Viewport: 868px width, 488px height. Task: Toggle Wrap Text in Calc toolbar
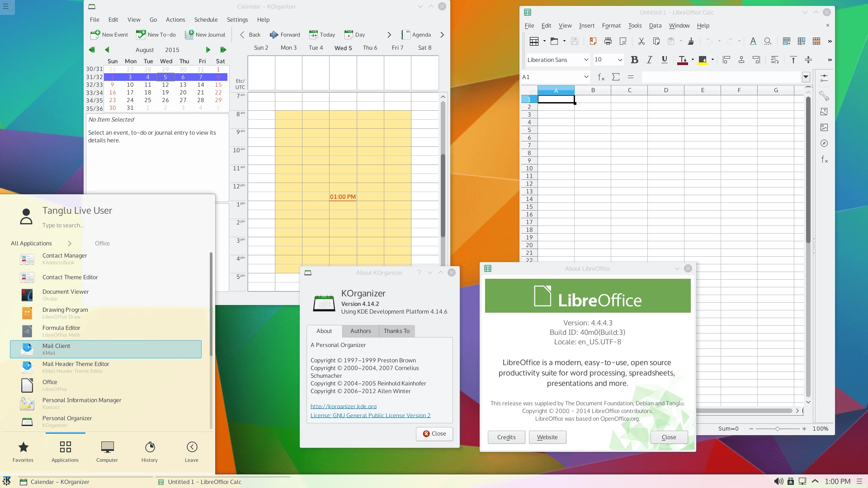click(x=775, y=60)
